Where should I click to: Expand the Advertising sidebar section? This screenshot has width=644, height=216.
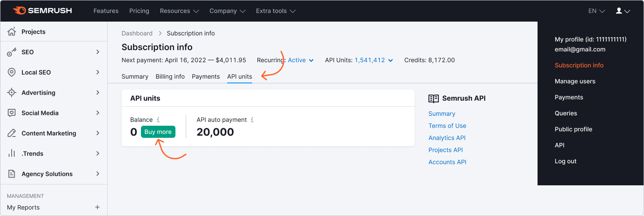click(98, 92)
